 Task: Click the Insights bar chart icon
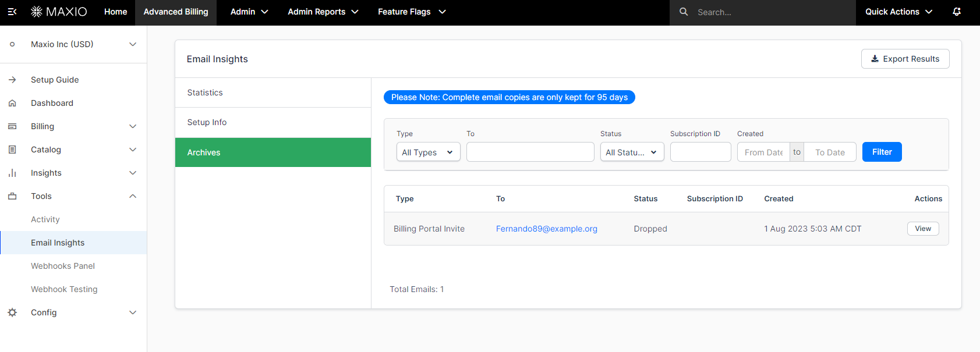(12, 173)
